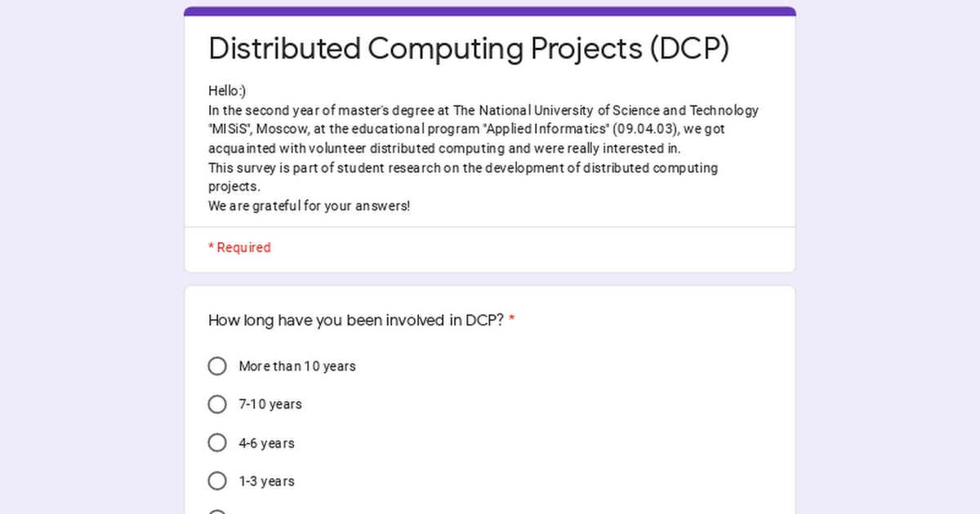Image resolution: width=980 pixels, height=514 pixels.
Task: Click the description line mentioning 'MISiS', Moscow
Action: pos(466,129)
